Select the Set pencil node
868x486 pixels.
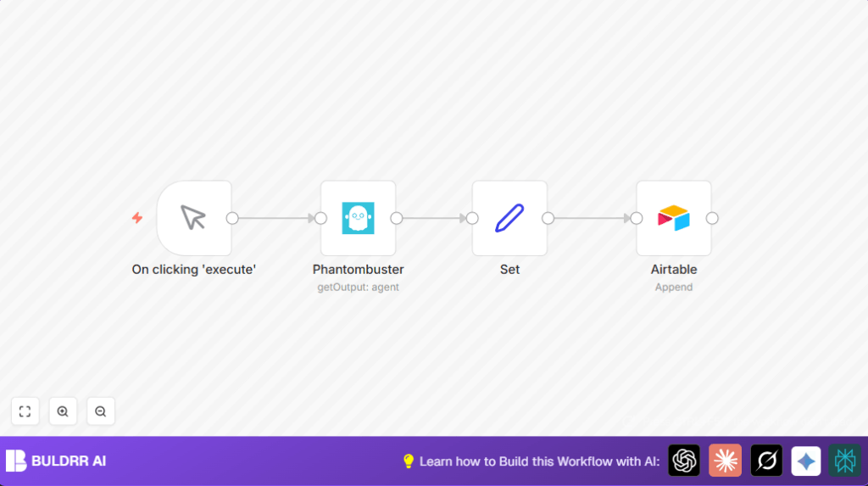509,218
